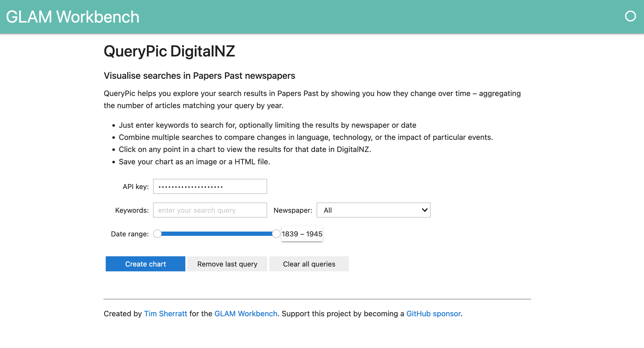644x348 pixels.
Task: Click the QueryPic DigitalNZ heading
Action: point(169,51)
